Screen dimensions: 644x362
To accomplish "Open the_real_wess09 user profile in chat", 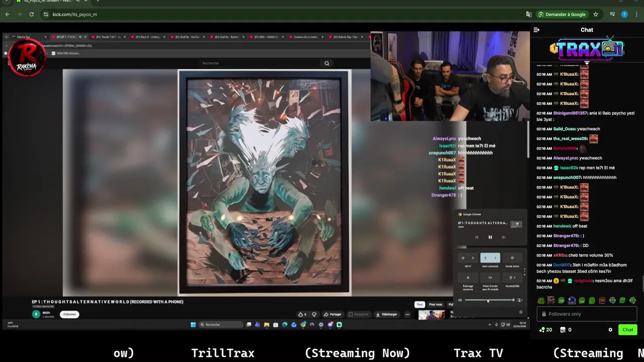I will (x=570, y=138).
